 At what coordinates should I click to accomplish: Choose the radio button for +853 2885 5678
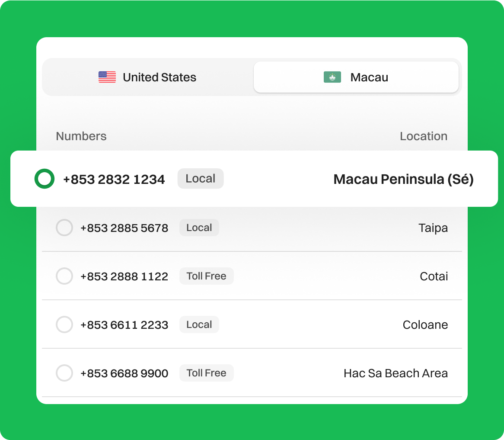point(64,228)
